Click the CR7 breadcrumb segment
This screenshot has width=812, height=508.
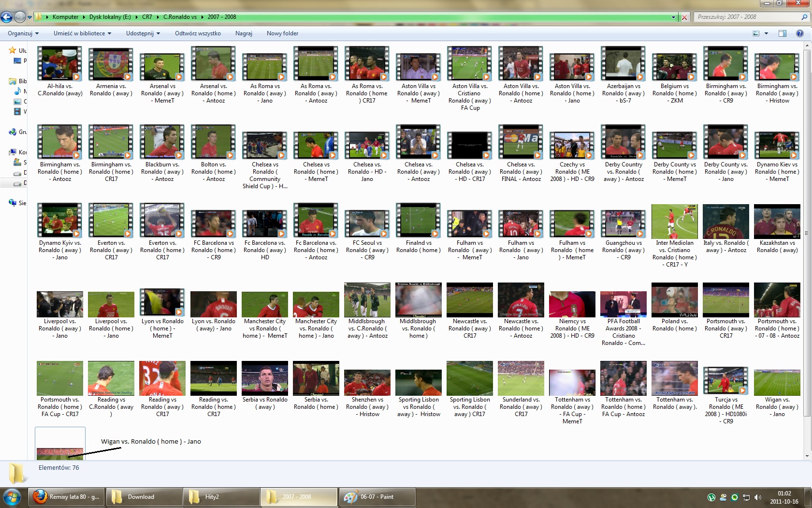click(x=147, y=17)
